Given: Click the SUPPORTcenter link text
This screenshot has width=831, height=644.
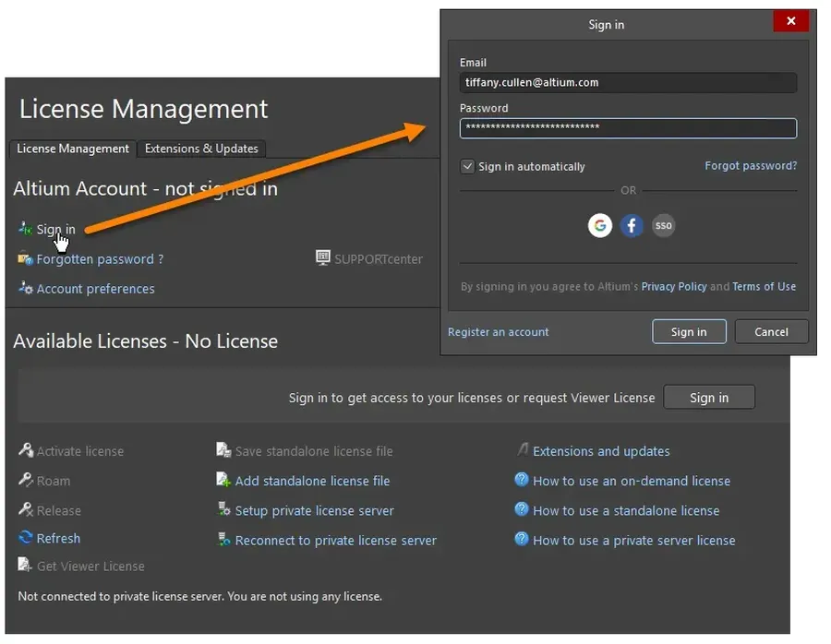Looking at the screenshot, I should (379, 259).
